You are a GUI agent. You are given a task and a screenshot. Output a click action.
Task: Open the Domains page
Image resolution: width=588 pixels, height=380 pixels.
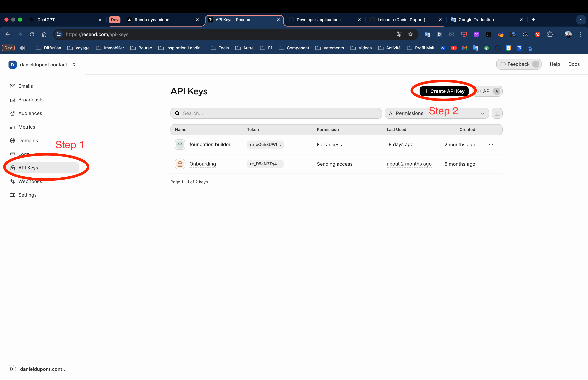click(28, 140)
